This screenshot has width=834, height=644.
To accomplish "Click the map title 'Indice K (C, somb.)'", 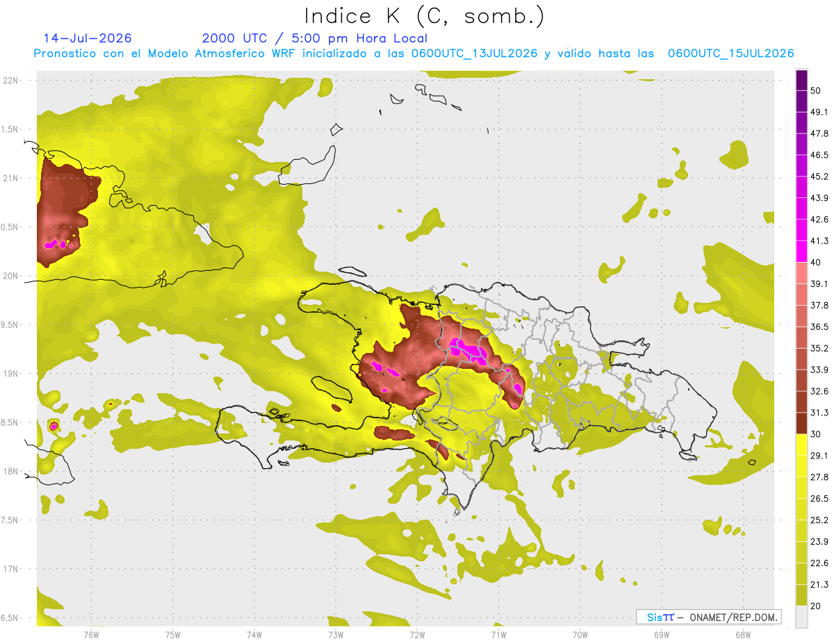I will [425, 16].
